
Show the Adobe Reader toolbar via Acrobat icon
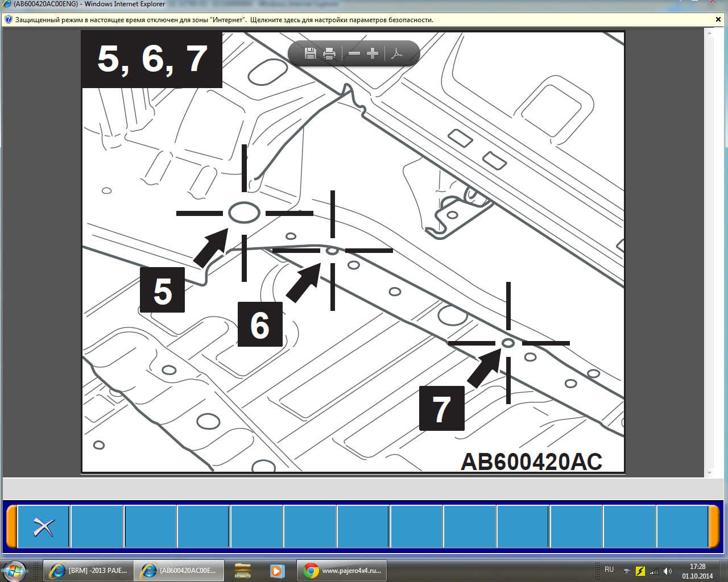click(397, 53)
